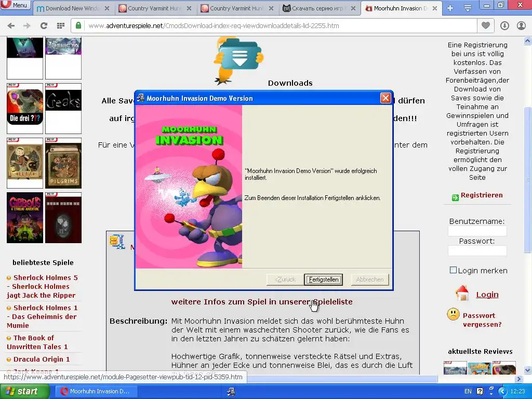Click the installer icon on taskbar
Screen dimensions: 532x399
pos(231,392)
